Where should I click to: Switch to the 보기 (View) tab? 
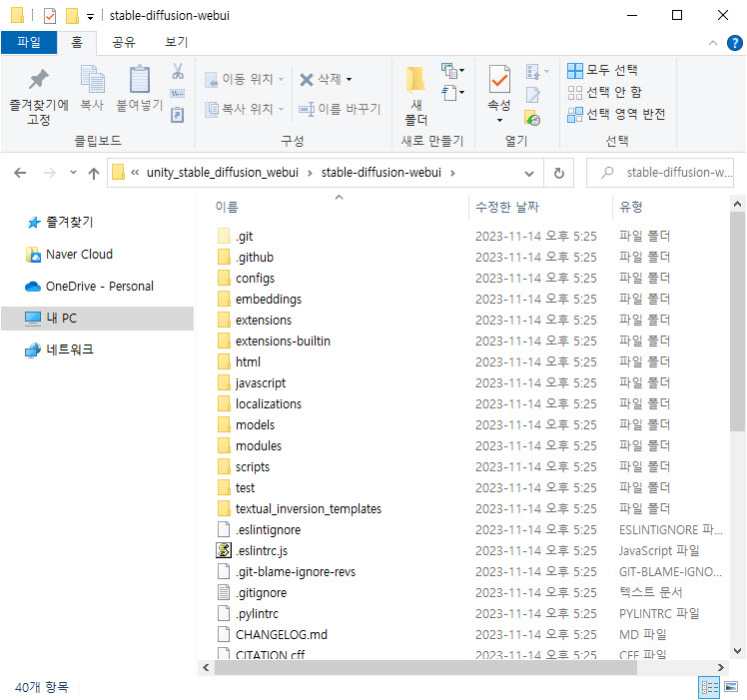[177, 42]
